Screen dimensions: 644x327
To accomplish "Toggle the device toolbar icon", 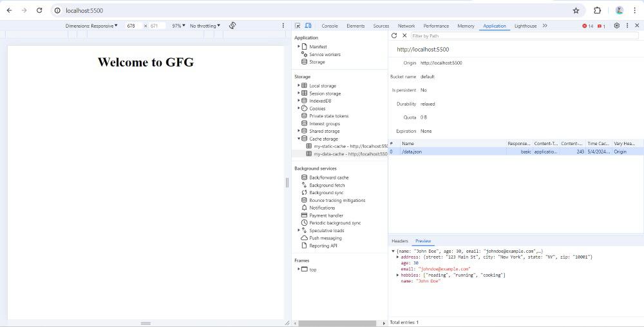I will point(308,26).
